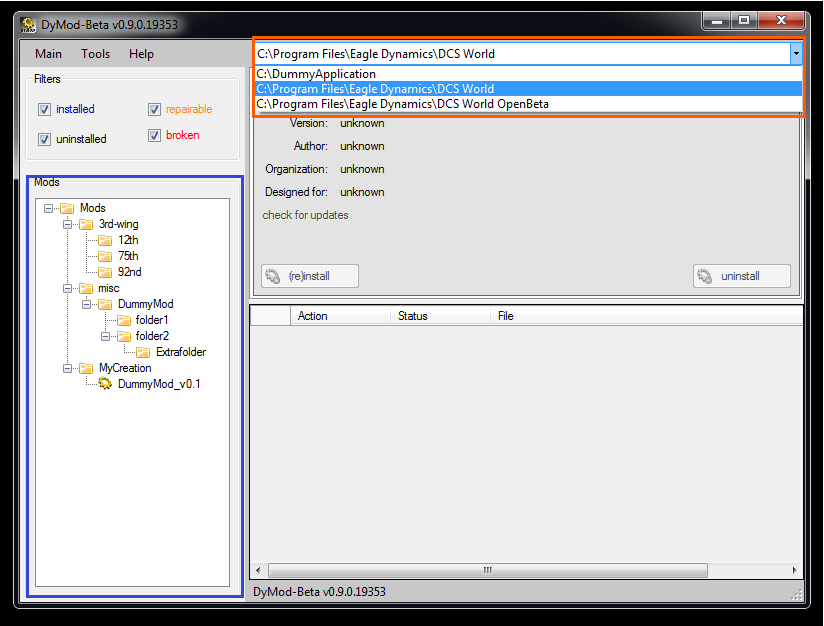
Task: Select the Extrafolder tree item label
Action: pyautogui.click(x=181, y=352)
